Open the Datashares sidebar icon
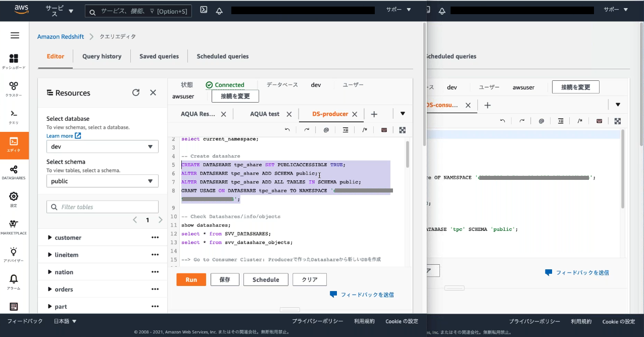 click(14, 172)
